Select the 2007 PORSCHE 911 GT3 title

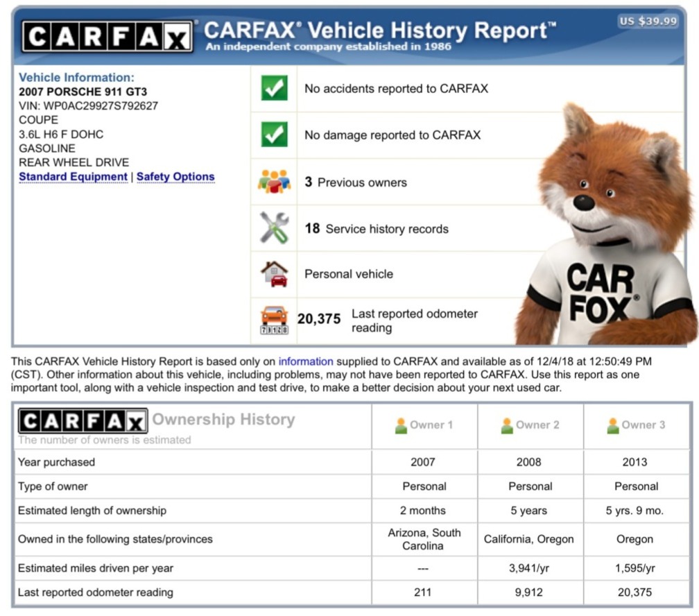83,92
